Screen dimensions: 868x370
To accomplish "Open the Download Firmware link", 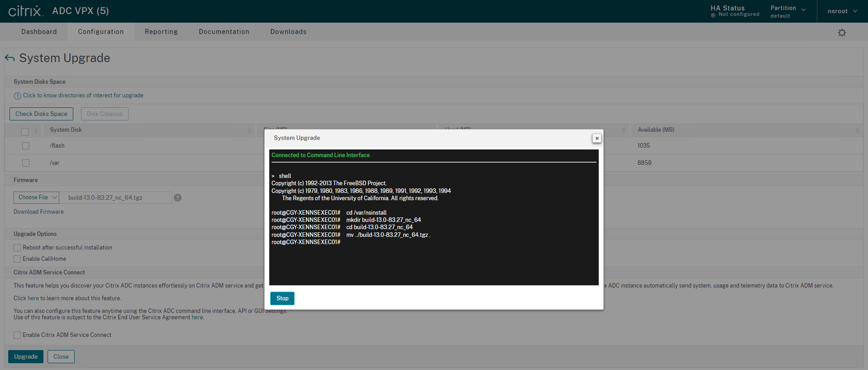I will pos(39,212).
